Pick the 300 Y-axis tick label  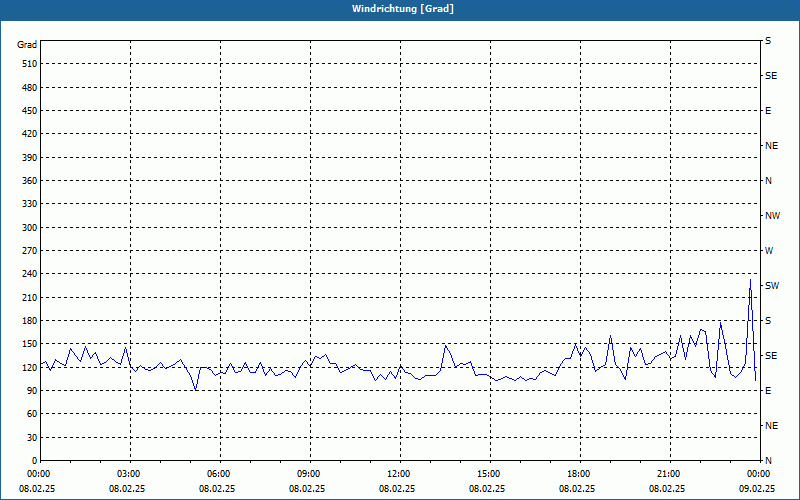[30, 228]
